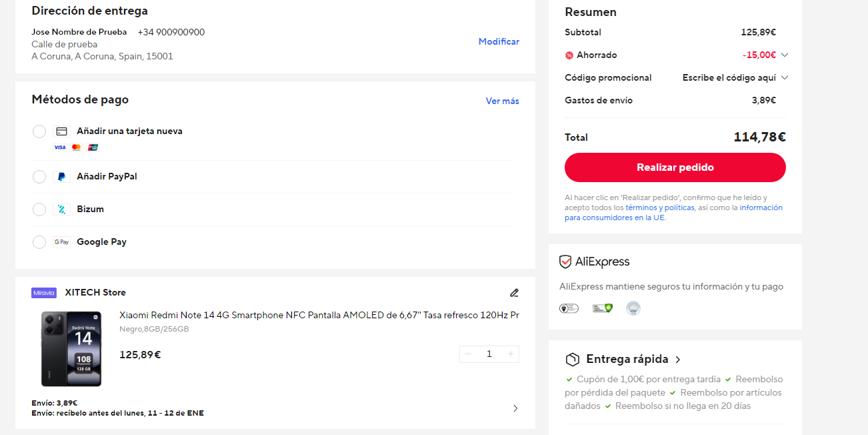Screen dimensions: 868x435
Task: Click the Bizum logo icon
Action: pos(61,209)
